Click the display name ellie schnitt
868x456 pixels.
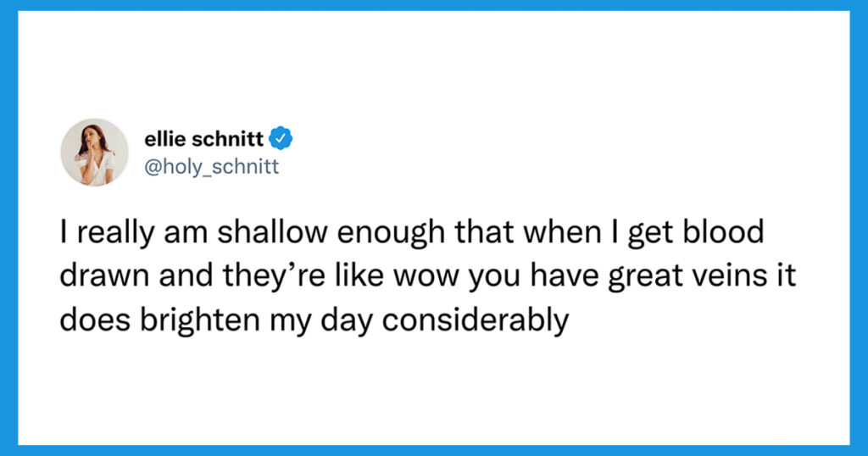(x=203, y=139)
